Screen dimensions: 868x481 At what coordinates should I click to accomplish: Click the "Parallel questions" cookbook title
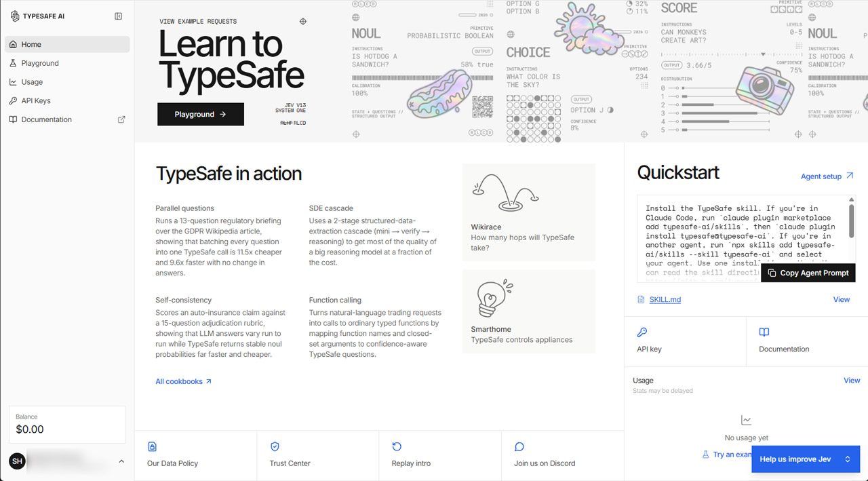(184, 208)
